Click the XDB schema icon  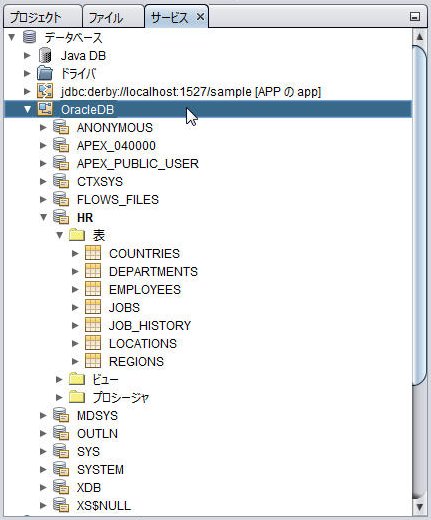(x=61, y=487)
